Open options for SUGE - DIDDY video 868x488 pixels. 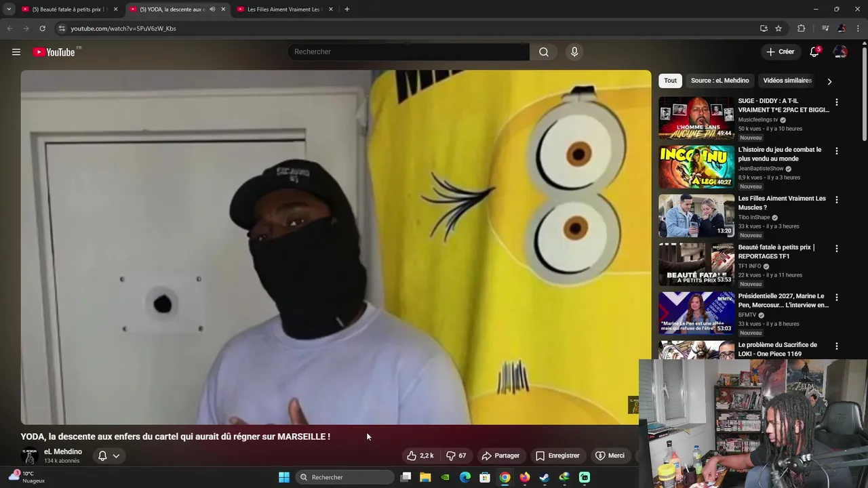pos(836,102)
